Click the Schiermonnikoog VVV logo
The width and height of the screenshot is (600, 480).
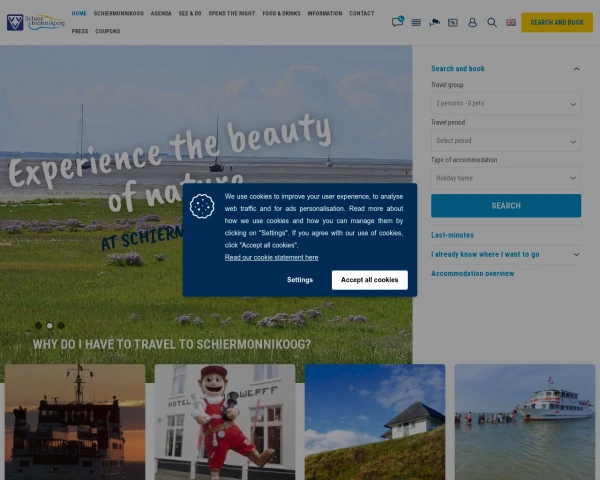click(35, 22)
